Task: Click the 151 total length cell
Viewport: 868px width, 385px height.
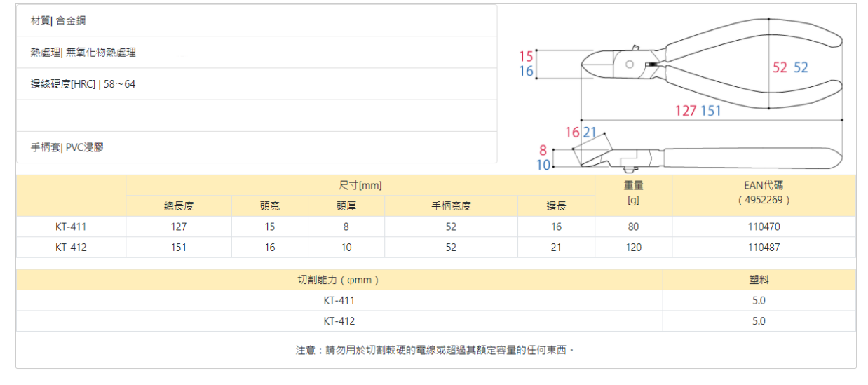Action: click(x=179, y=247)
